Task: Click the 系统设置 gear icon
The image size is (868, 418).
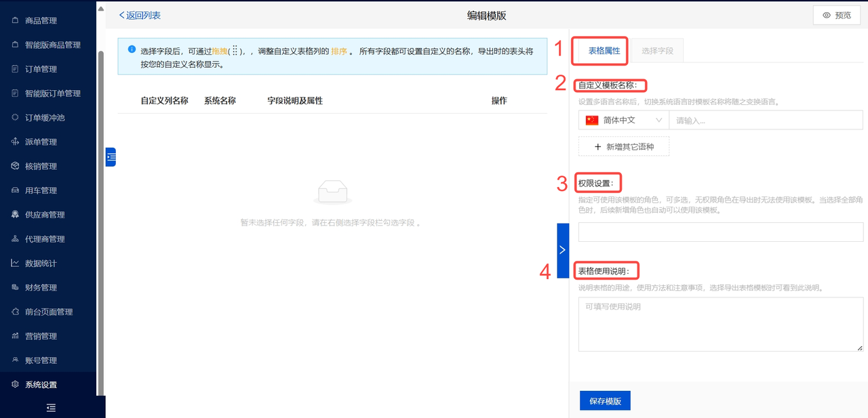Action: coord(15,385)
